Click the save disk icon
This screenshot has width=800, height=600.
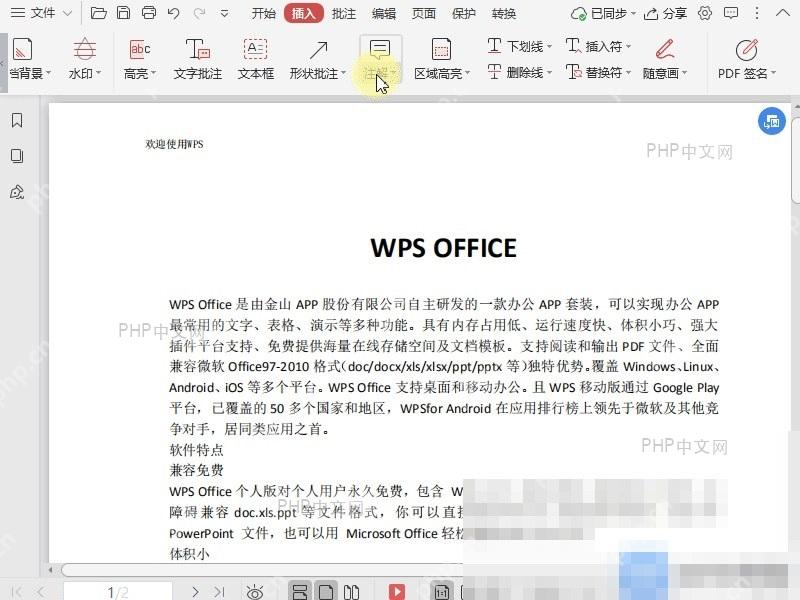pos(123,13)
